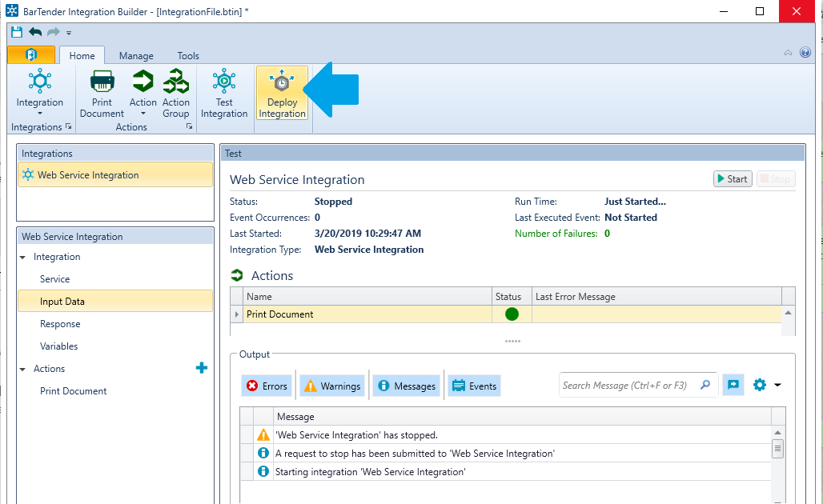Click the Status column header
The image size is (823, 504).
[x=512, y=296]
